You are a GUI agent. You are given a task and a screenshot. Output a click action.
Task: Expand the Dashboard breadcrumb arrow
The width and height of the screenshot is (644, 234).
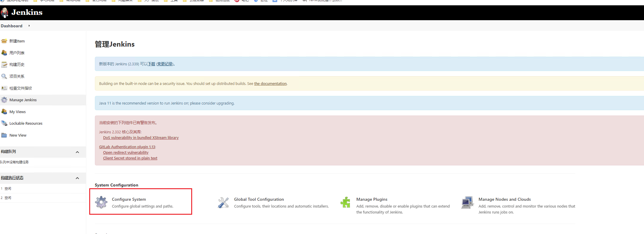tap(29, 26)
